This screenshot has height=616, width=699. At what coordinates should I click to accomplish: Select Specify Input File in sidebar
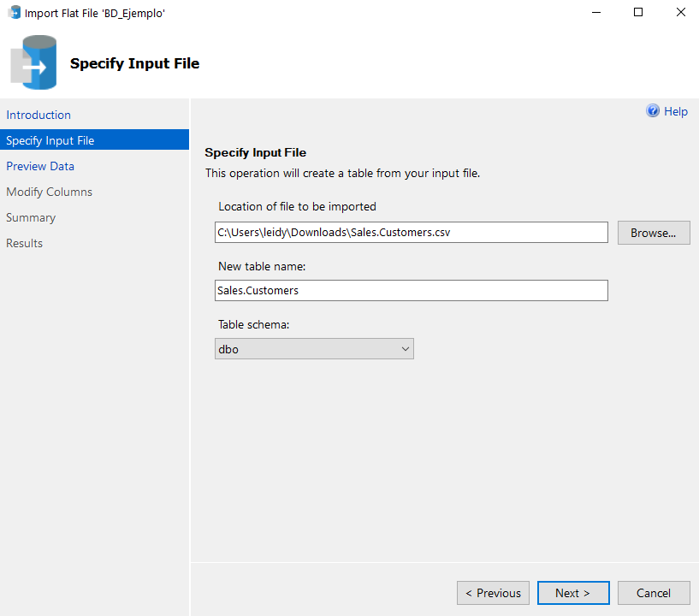50,140
